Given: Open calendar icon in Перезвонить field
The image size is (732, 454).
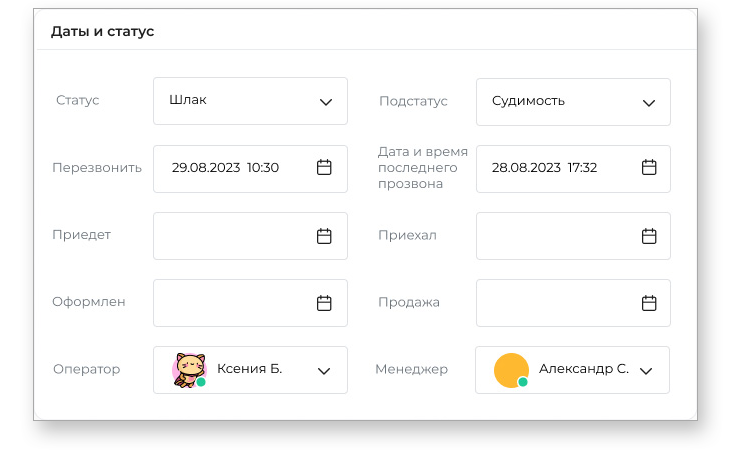Looking at the screenshot, I should 324,168.
